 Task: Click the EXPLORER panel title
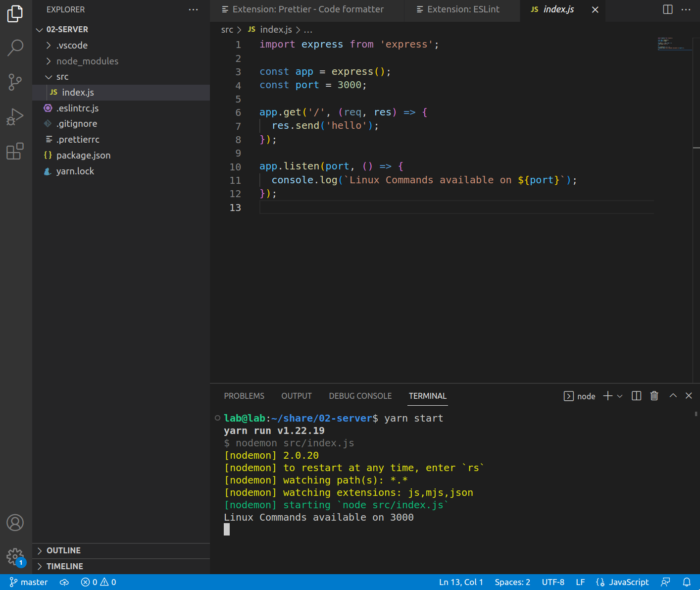pos(65,9)
